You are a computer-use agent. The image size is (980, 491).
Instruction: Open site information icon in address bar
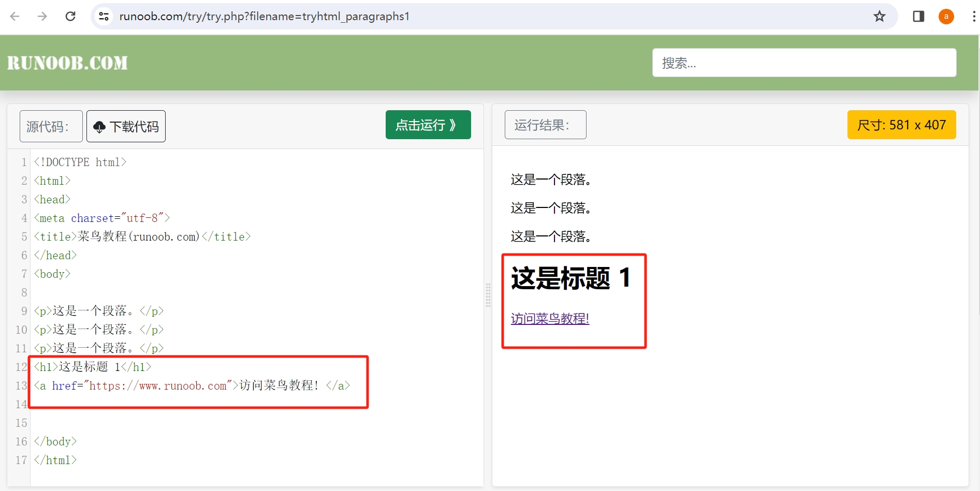click(104, 17)
